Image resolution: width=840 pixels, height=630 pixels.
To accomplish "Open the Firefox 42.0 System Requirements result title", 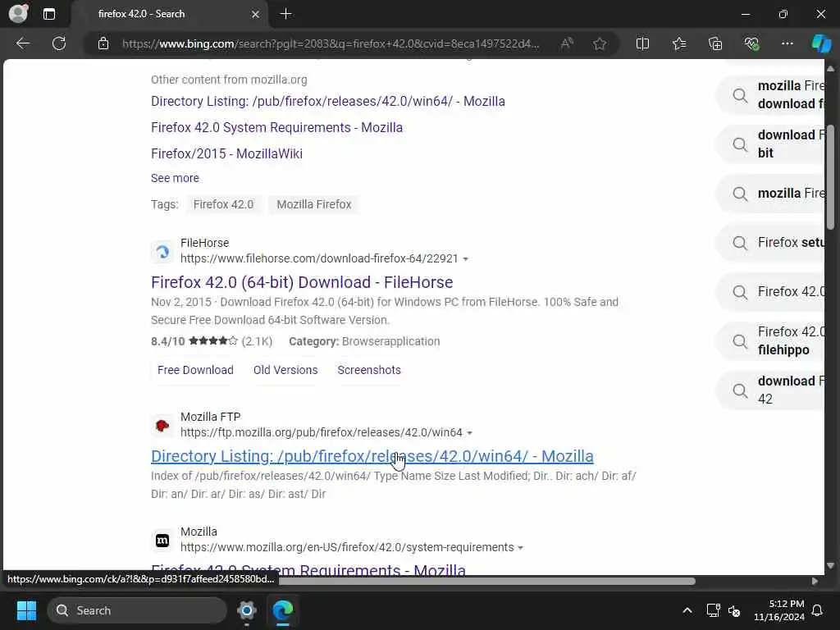I will (x=308, y=569).
